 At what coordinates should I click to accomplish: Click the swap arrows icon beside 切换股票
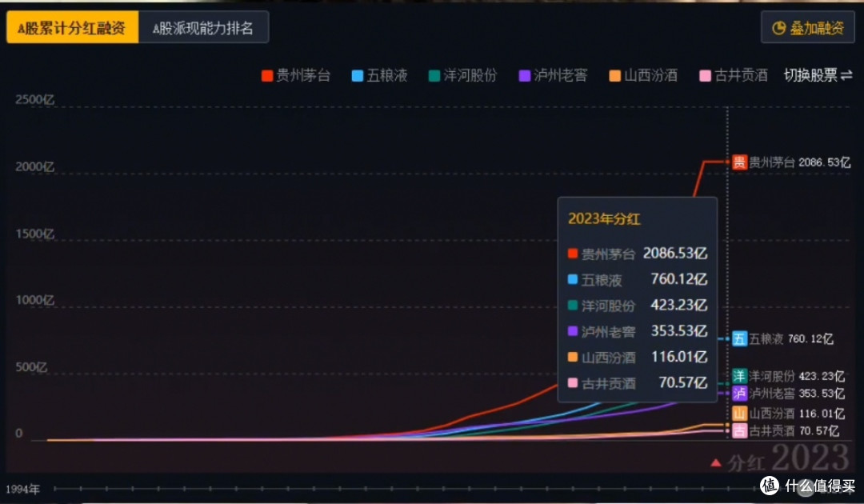click(846, 75)
